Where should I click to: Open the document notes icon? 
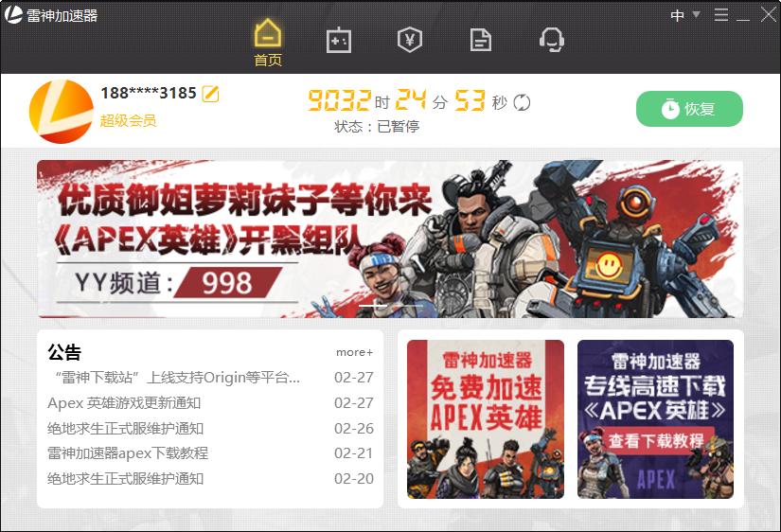tap(481, 40)
